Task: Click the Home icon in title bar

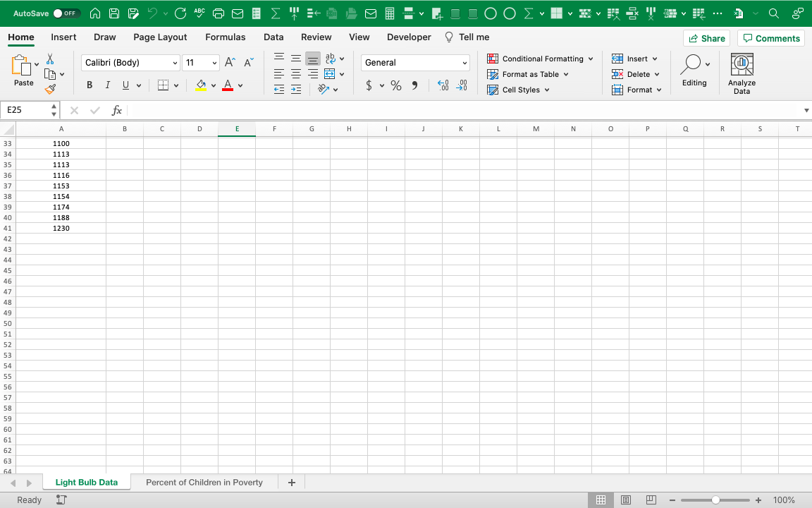Action: pyautogui.click(x=94, y=13)
